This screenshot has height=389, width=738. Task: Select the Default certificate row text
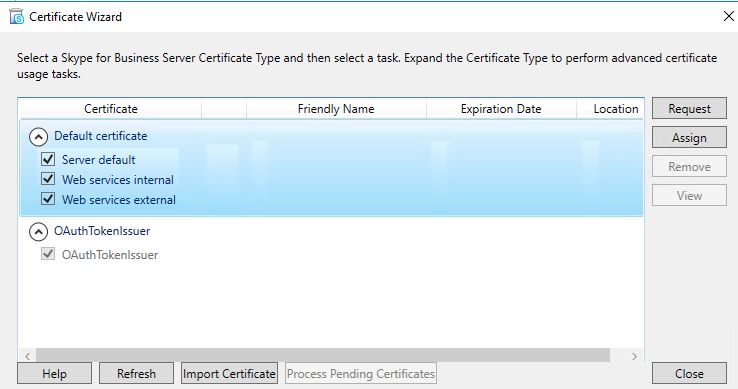pyautogui.click(x=101, y=136)
